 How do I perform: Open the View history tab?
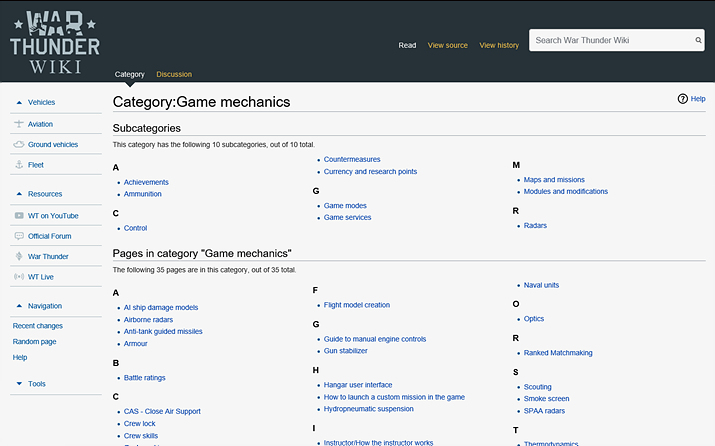(499, 45)
